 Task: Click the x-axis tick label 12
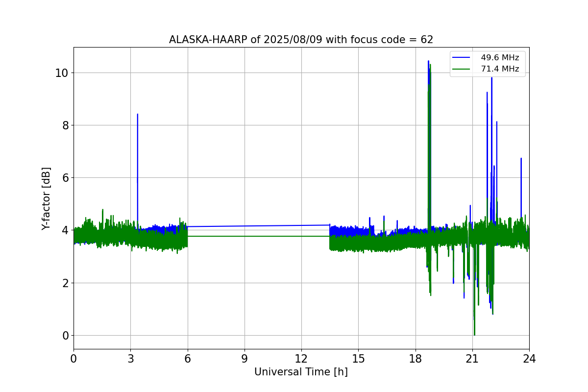(301, 358)
